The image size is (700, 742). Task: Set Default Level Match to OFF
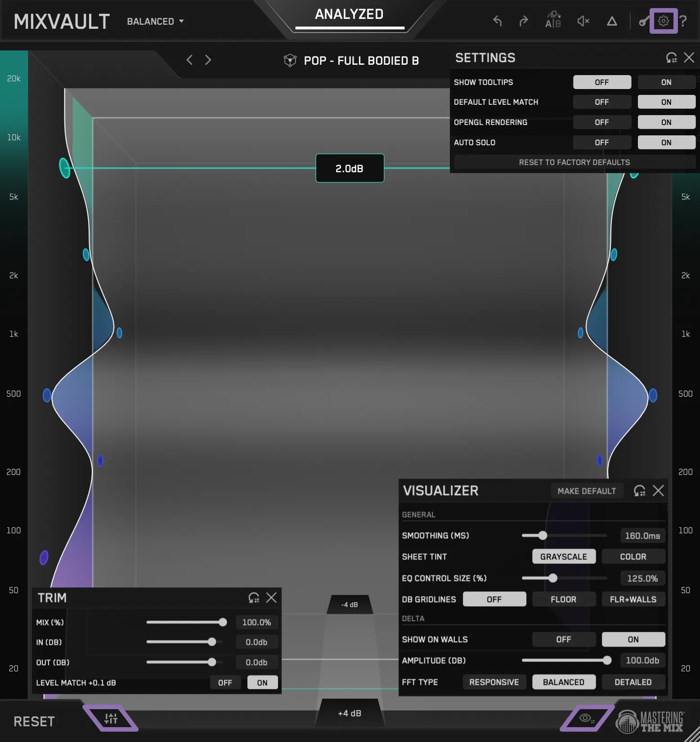tap(602, 102)
